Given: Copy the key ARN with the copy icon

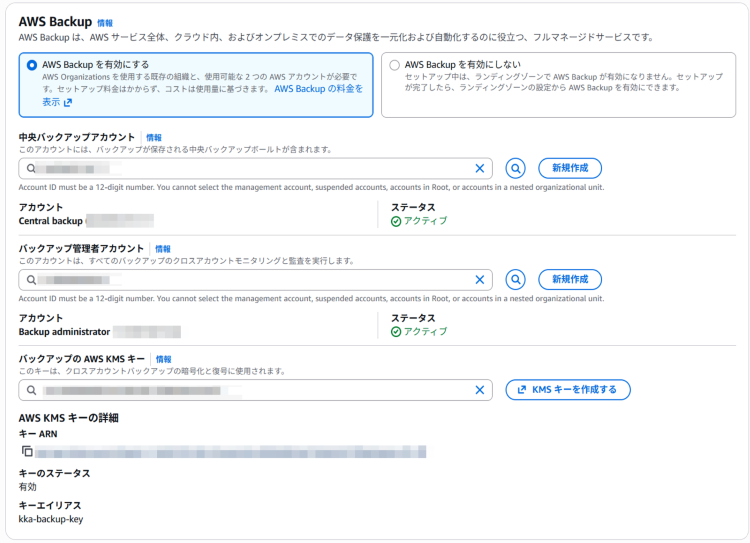Looking at the screenshot, I should click(27, 451).
